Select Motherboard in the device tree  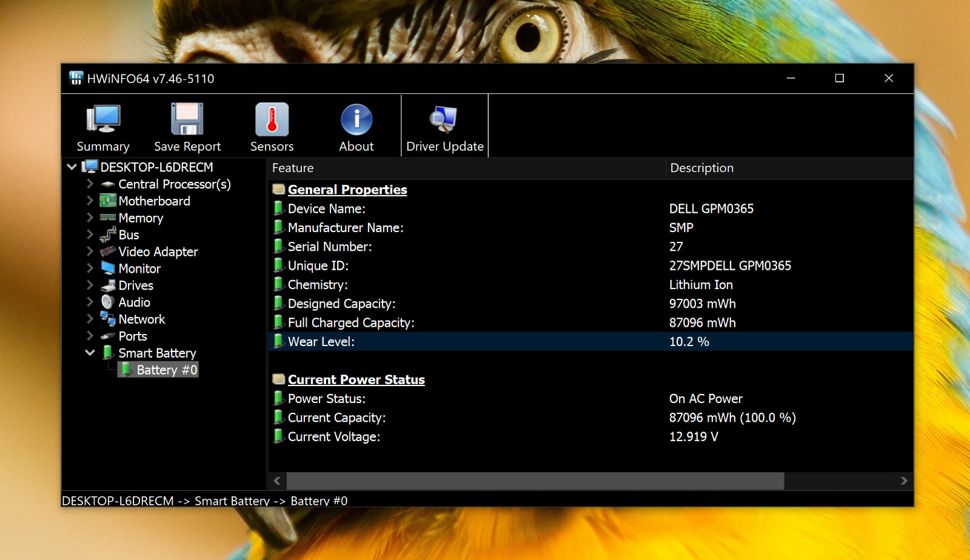154,201
